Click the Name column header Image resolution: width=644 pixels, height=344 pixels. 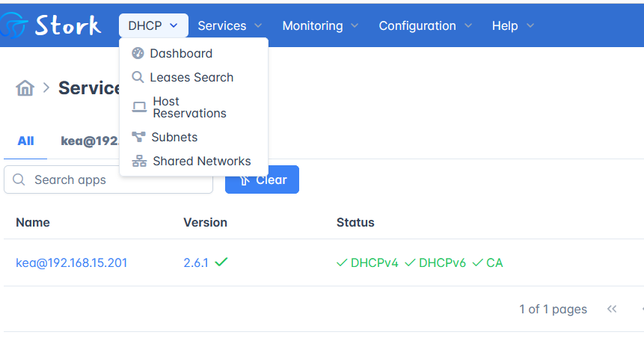33,223
